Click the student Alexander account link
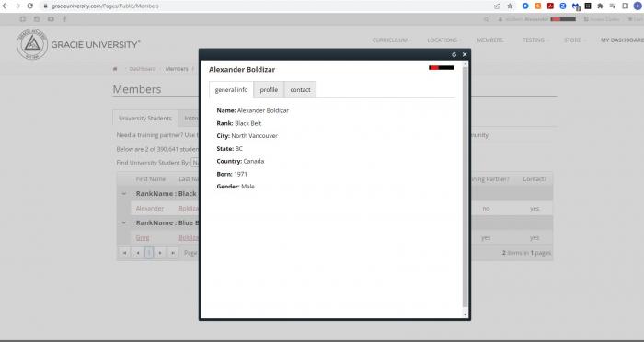This screenshot has width=644, height=342. click(523, 19)
